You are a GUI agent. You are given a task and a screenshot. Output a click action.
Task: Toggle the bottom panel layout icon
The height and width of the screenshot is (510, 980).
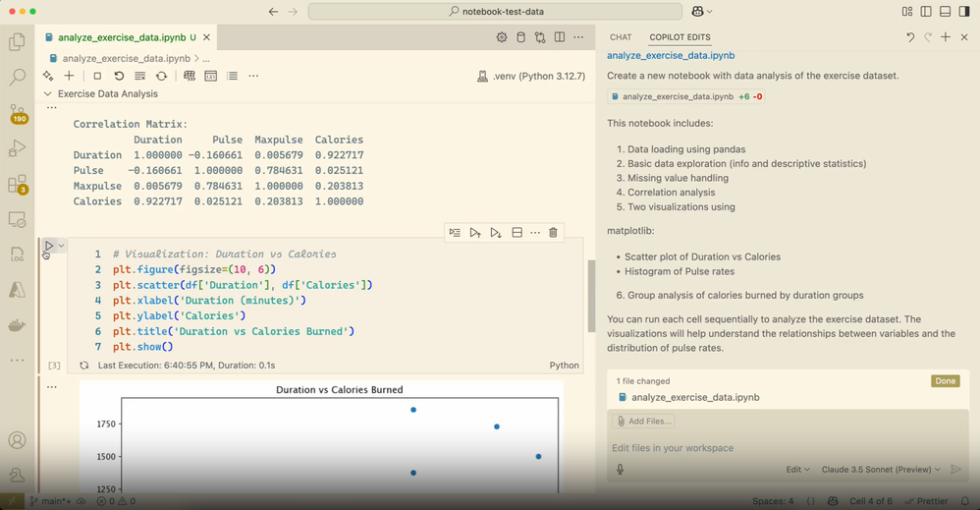pos(945,11)
